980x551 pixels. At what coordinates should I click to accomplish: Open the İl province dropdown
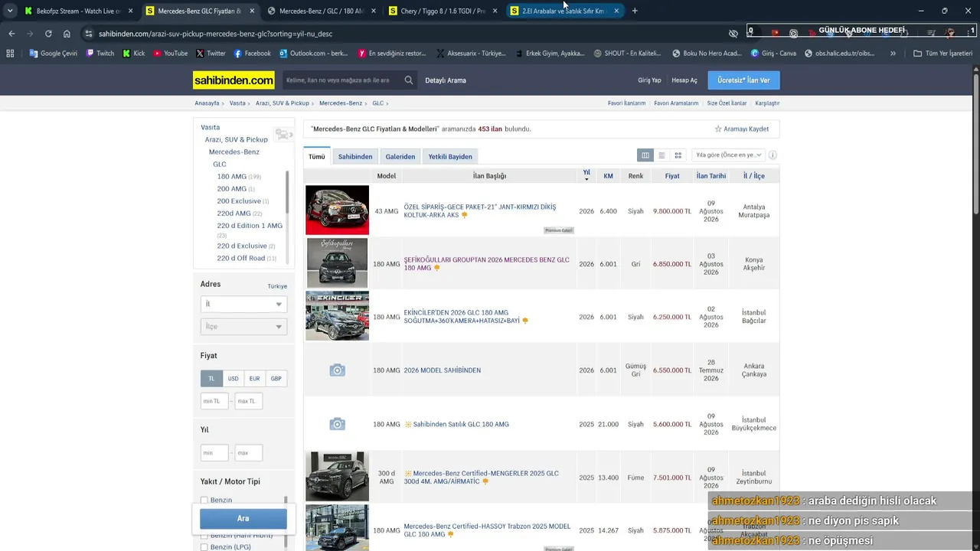click(243, 304)
